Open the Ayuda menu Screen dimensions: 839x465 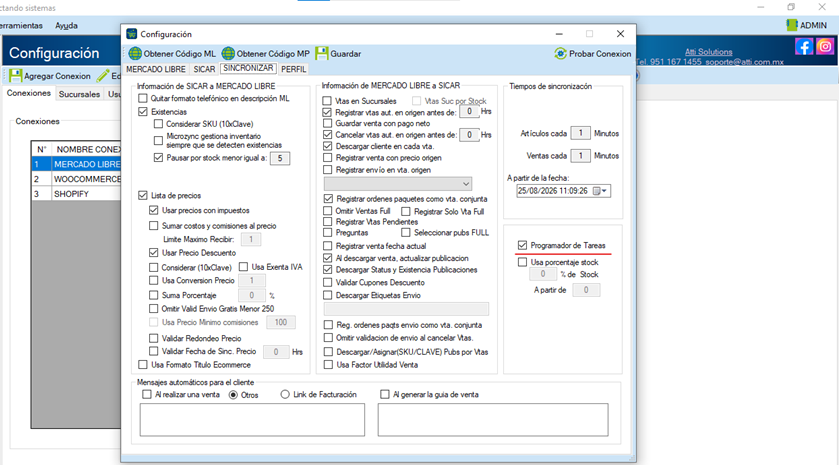[66, 25]
